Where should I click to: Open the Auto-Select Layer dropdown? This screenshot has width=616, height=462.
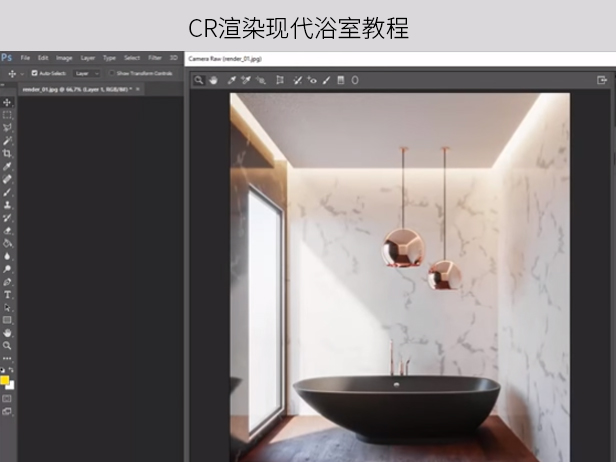point(85,73)
